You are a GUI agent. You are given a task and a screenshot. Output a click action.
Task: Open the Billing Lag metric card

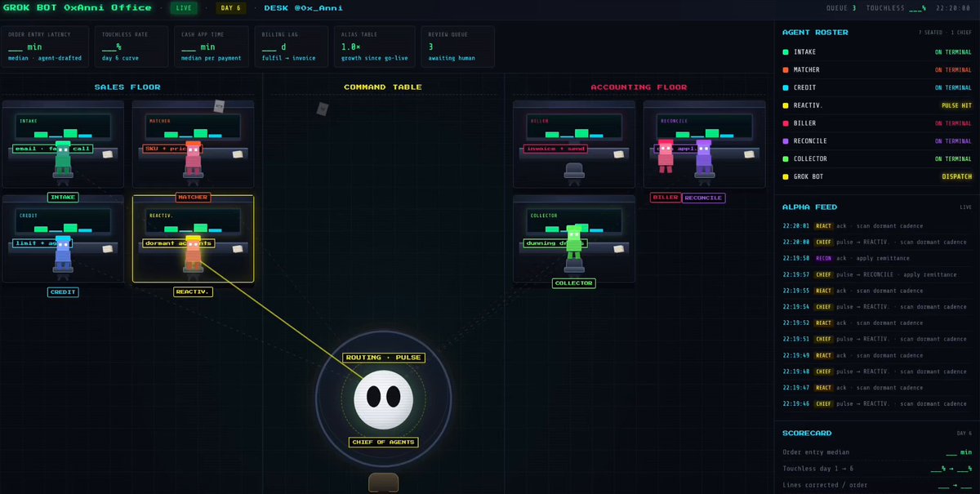pyautogui.click(x=290, y=47)
